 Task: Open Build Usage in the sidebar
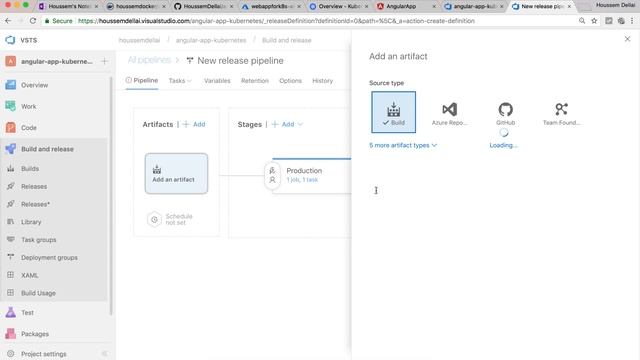[38, 293]
